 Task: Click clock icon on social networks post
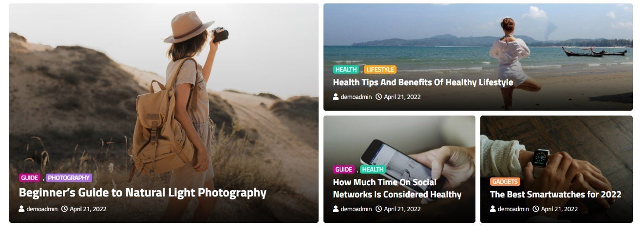click(379, 209)
